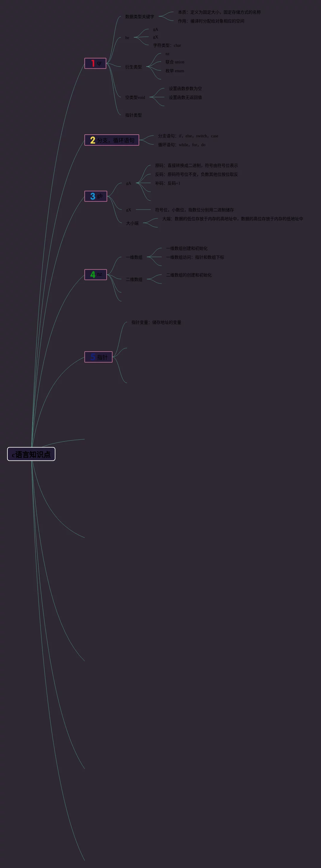Click 指针变量：储存地址的变量 text
321x868 pixels.
point(156,323)
